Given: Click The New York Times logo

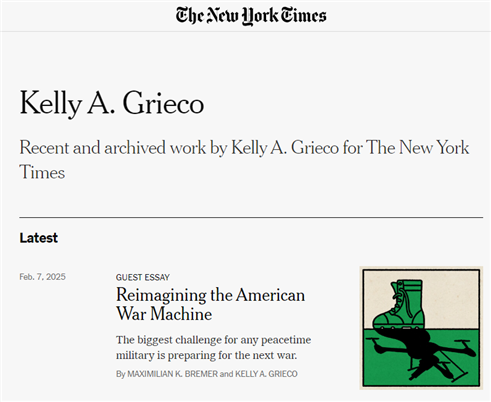Looking at the screenshot, I should [251, 16].
